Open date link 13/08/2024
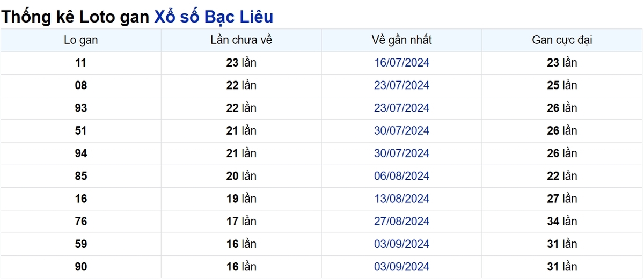The width and height of the screenshot is (644, 279). 401,199
